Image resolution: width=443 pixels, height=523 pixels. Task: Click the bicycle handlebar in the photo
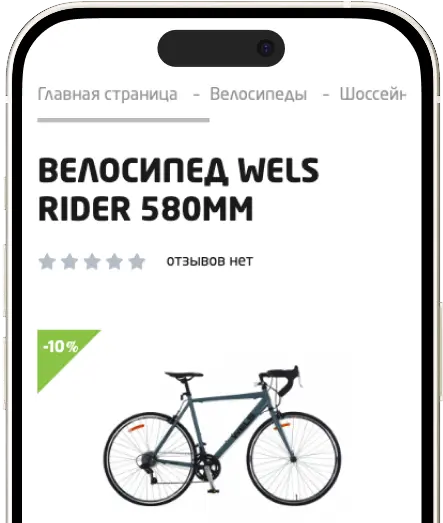tap(284, 379)
